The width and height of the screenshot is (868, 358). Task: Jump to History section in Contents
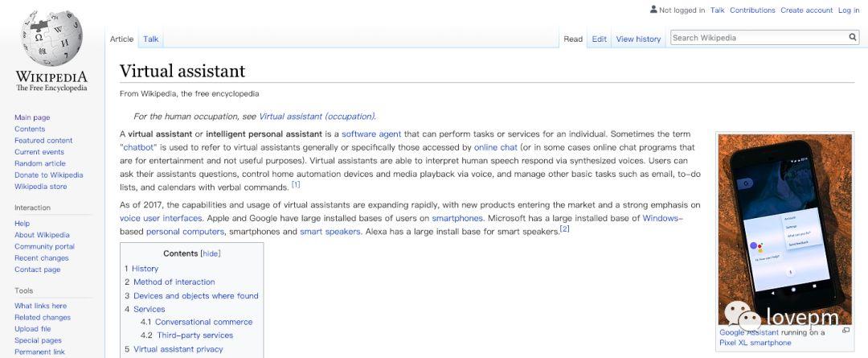tap(145, 269)
